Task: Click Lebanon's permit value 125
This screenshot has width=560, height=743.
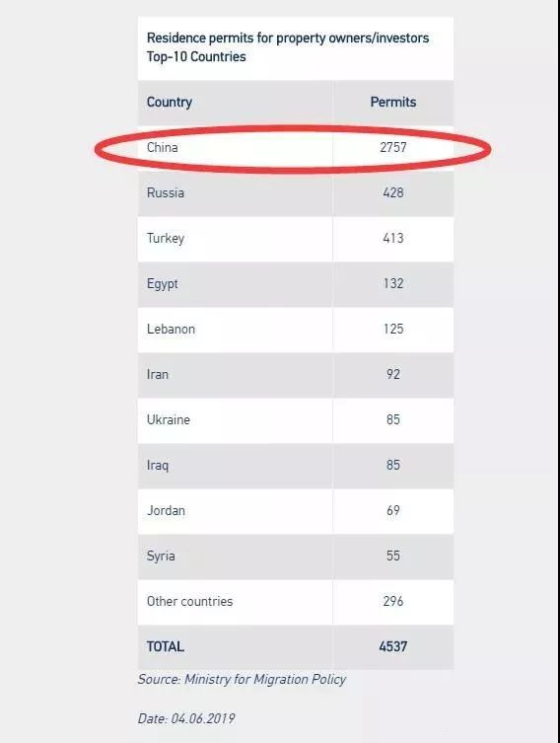Action: [x=393, y=329]
